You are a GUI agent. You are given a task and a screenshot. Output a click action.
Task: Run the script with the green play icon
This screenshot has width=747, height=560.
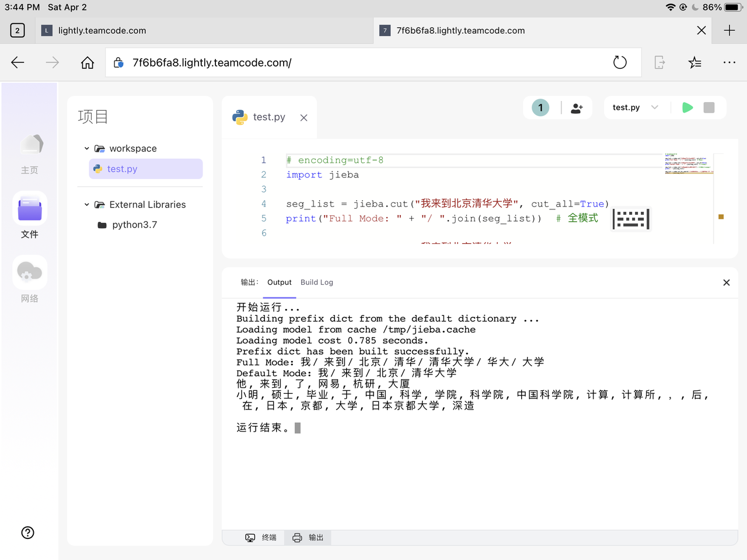pos(687,107)
